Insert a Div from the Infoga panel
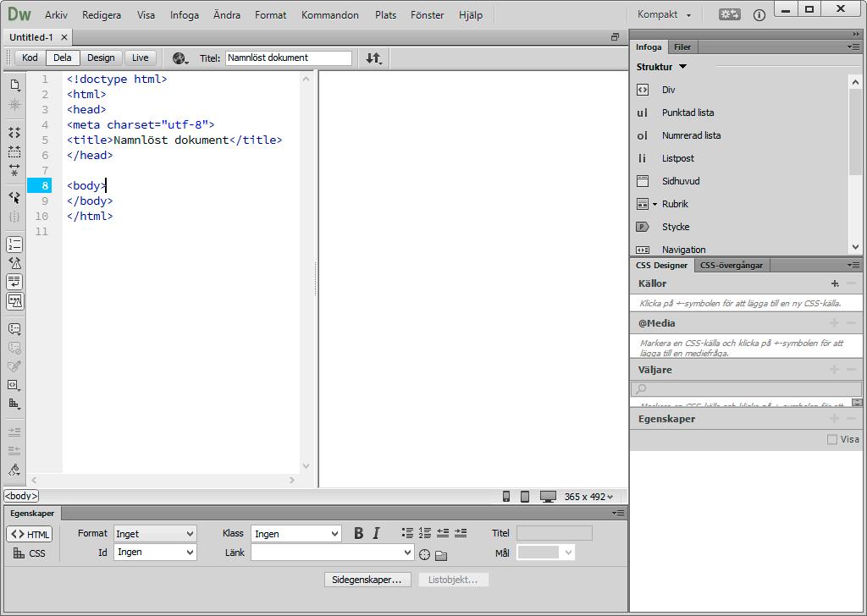The height and width of the screenshot is (616, 867). (x=669, y=90)
